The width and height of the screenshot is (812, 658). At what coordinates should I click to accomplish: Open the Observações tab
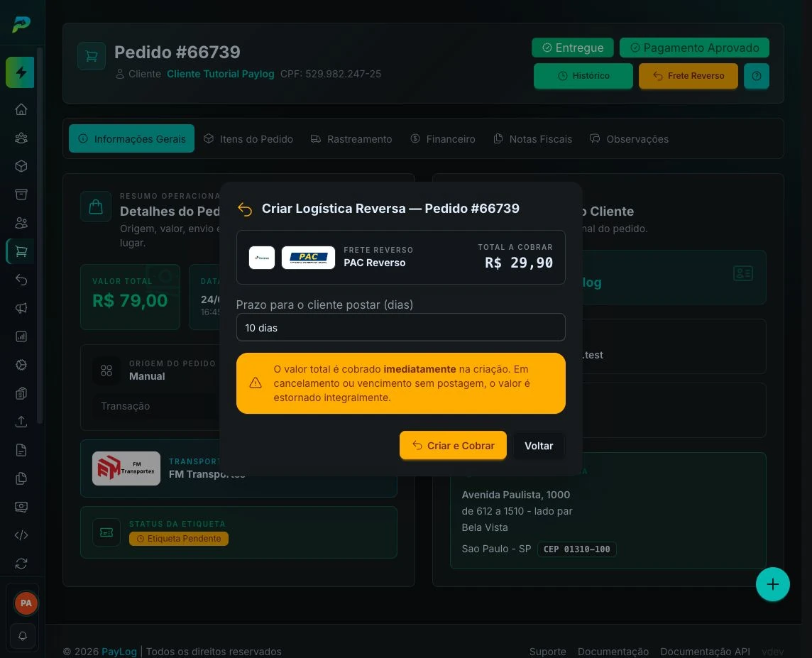pos(629,138)
